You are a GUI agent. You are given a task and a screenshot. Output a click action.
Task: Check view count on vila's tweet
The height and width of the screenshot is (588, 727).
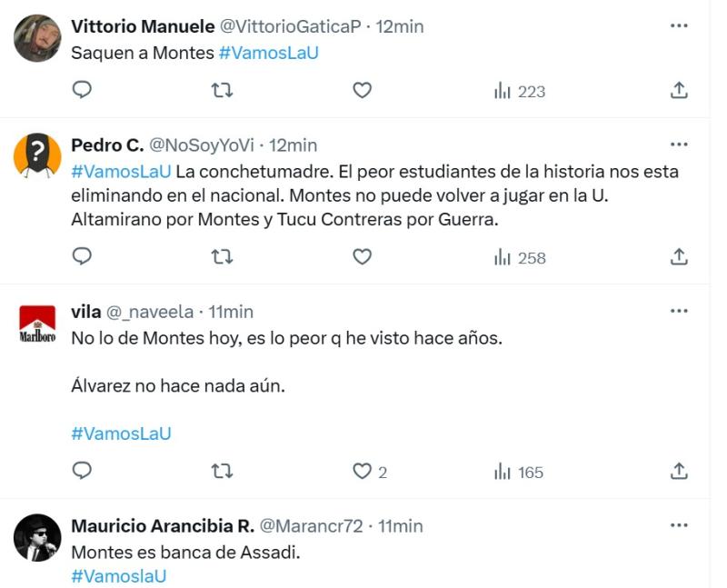[x=513, y=472]
